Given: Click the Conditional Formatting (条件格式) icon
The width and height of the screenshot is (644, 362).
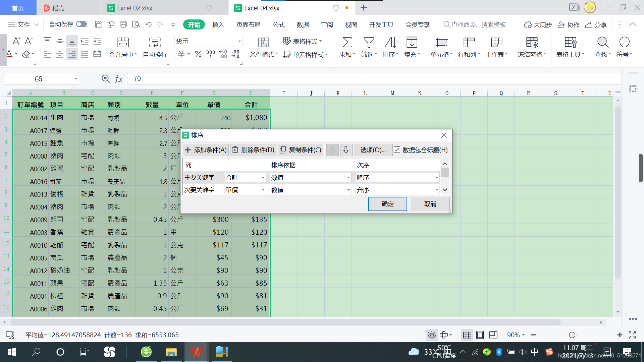Looking at the screenshot, I should 263,43.
